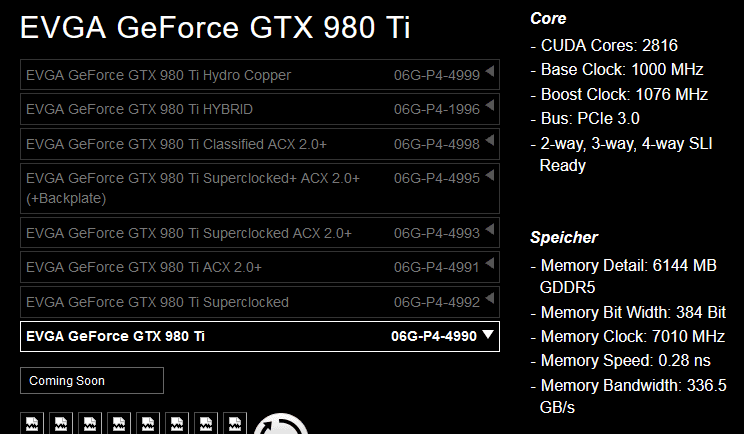This screenshot has height=434, width=744.
Task: Collapse the down arrow on selected 06G-P4-4990
Action: (488, 336)
